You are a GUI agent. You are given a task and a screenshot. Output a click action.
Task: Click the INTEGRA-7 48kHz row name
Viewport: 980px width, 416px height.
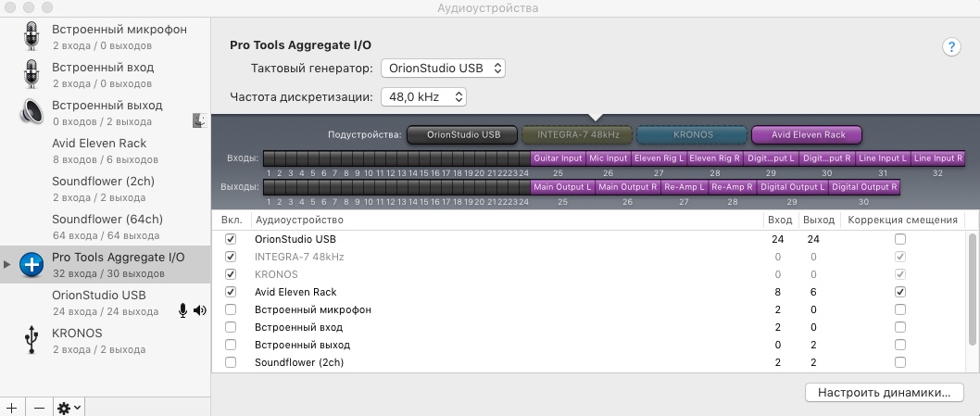tap(299, 257)
